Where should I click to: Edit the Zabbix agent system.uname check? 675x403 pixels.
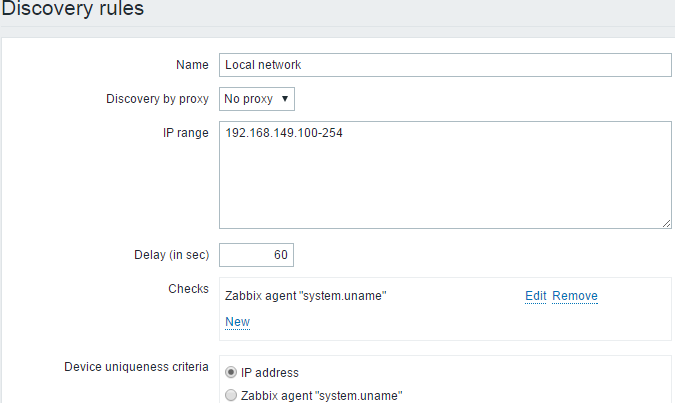pos(536,296)
